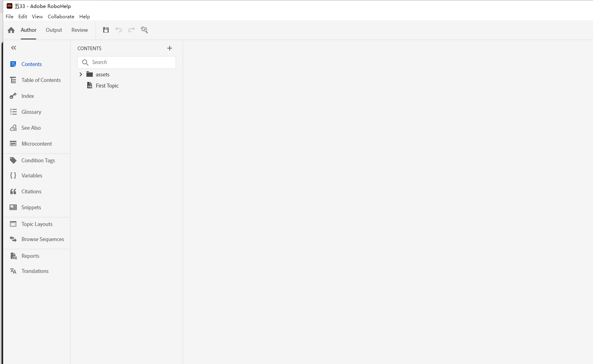Click the Microcontent icon
This screenshot has height=364, width=593.
tap(13, 144)
